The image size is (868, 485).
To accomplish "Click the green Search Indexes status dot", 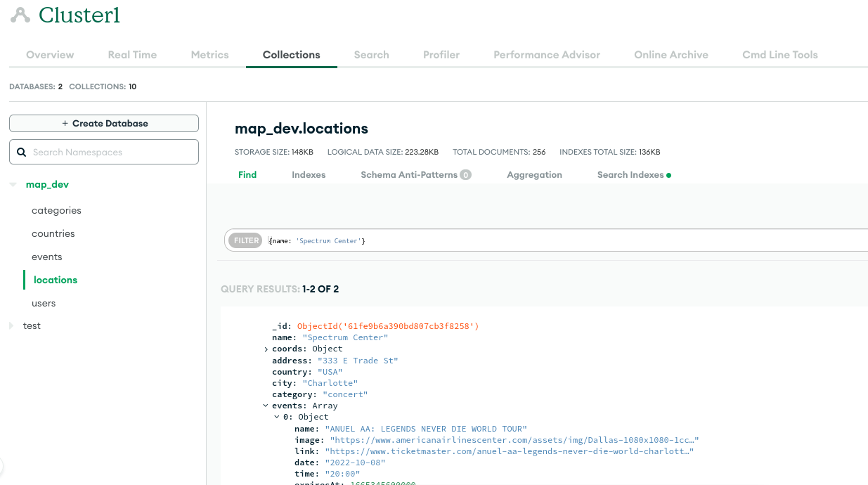I will [668, 175].
